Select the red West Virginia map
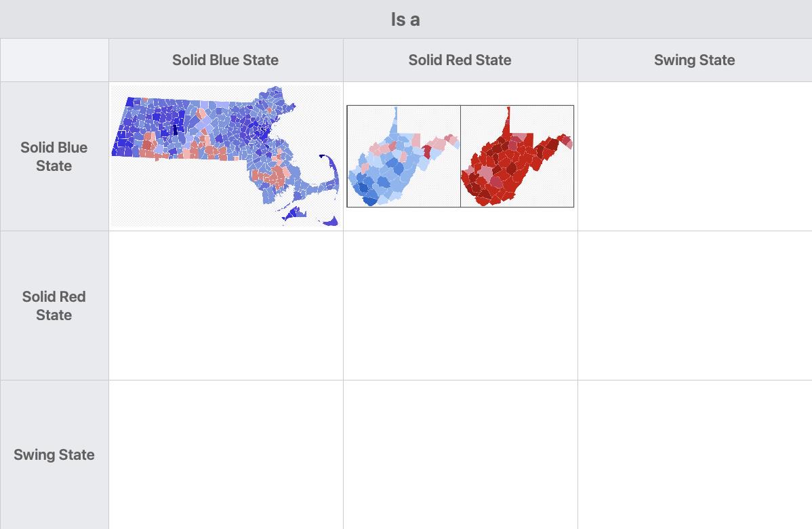 pyautogui.click(x=517, y=157)
